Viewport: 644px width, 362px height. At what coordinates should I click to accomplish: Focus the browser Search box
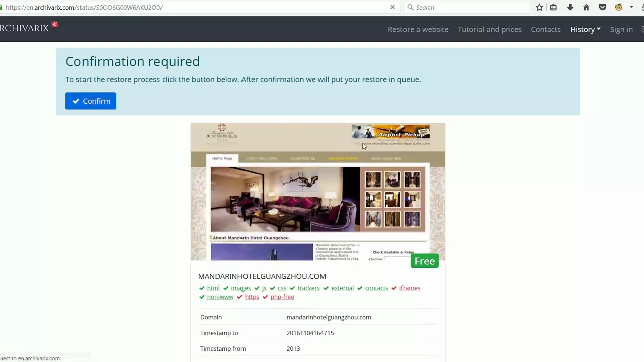coord(466,7)
